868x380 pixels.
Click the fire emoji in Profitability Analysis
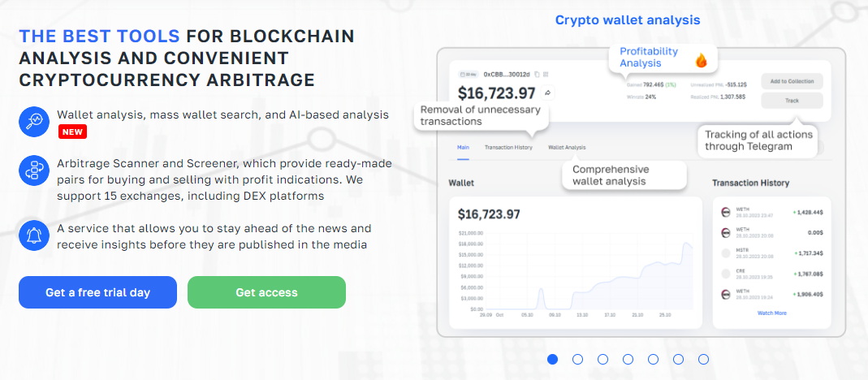pos(702,60)
